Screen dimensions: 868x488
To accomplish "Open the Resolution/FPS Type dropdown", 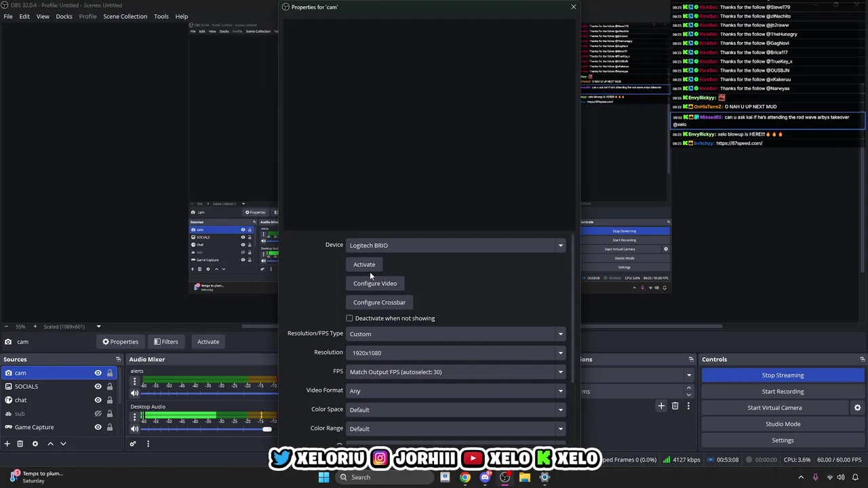I will [x=456, y=333].
